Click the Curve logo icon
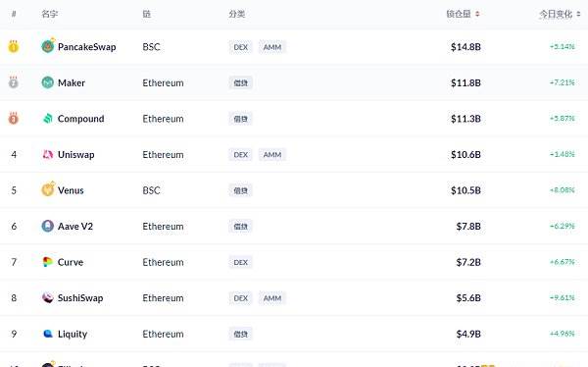Image resolution: width=588 pixels, height=367 pixels. coord(48,262)
